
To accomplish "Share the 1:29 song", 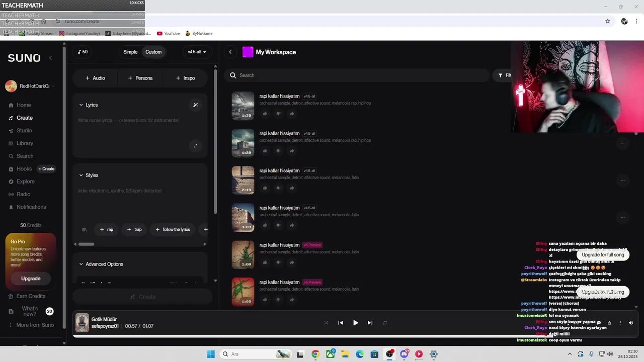I will (291, 151).
